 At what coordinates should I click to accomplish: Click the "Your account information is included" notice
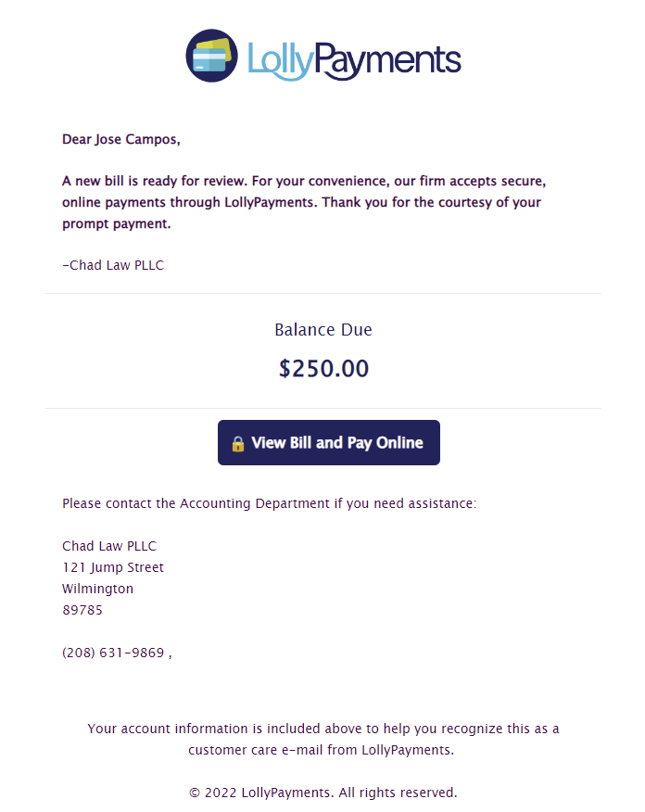[323, 729]
